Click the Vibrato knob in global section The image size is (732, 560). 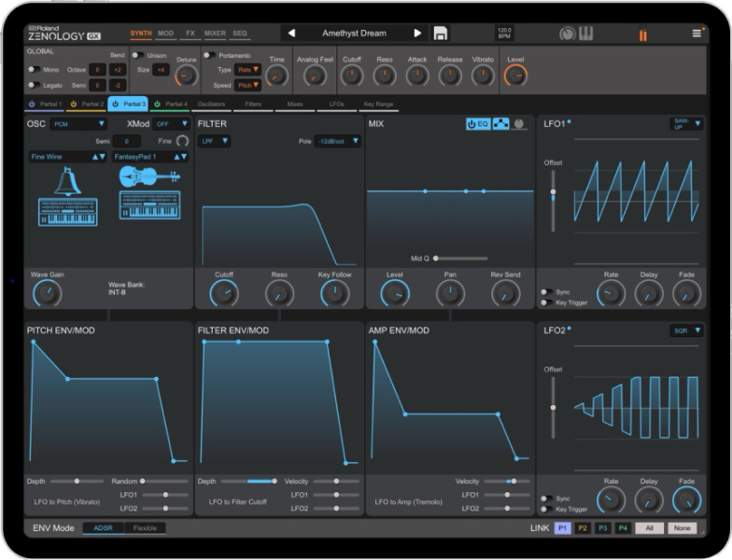[483, 76]
